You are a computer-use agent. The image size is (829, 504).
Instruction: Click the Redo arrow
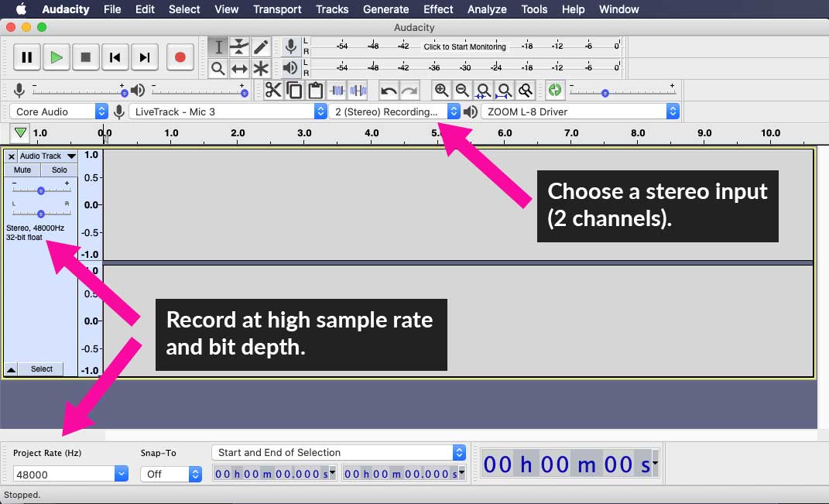(x=409, y=91)
